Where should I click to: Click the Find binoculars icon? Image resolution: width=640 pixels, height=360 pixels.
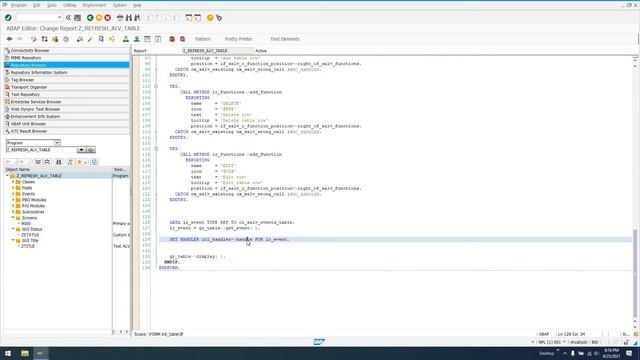coord(129,18)
